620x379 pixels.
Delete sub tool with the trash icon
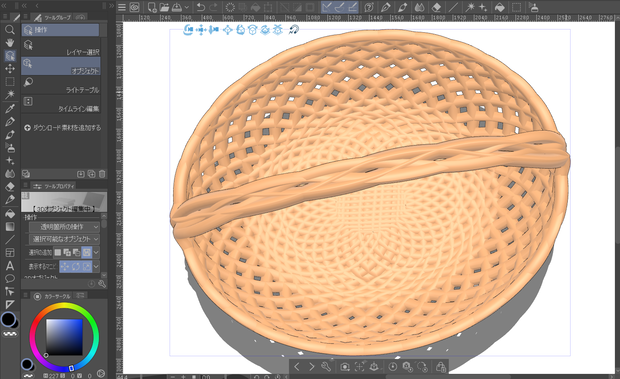tap(102, 174)
